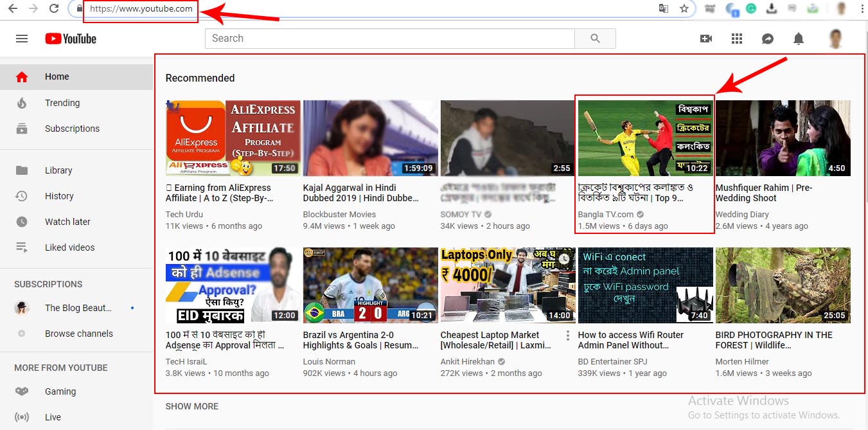Click the site padlock icon
Image resolution: width=868 pixels, height=430 pixels.
pos(79,9)
